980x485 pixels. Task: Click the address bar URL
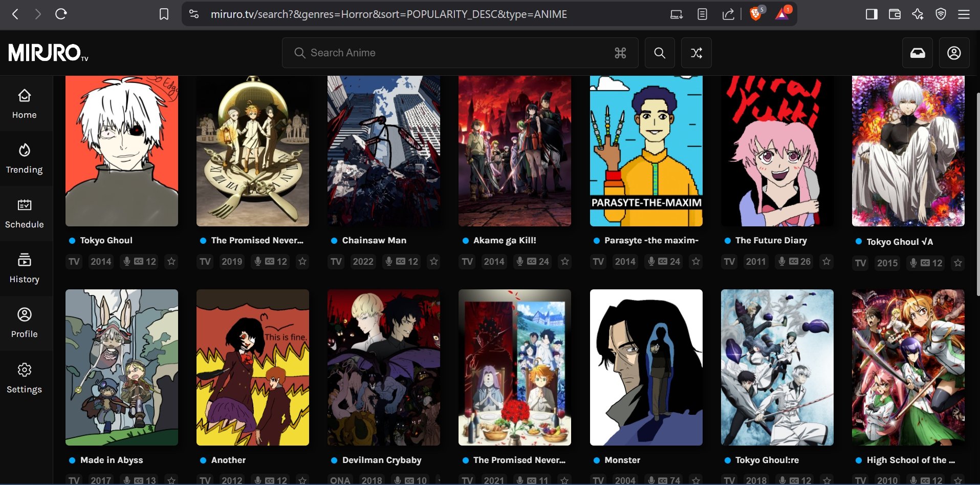(388, 14)
